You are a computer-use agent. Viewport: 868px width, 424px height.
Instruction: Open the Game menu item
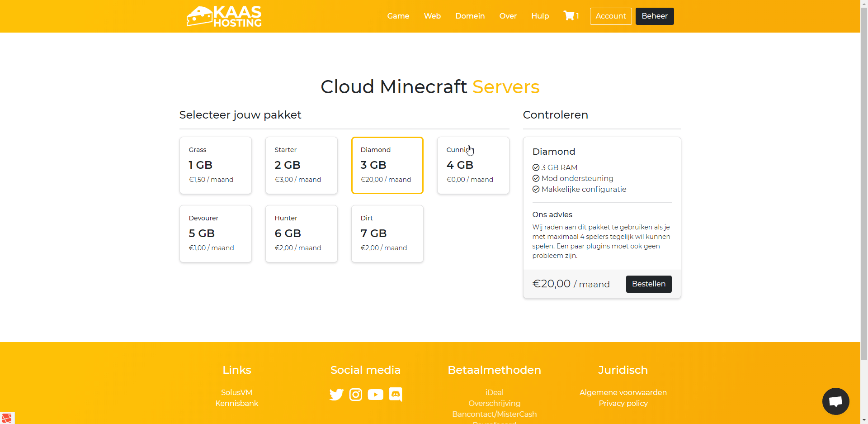click(398, 16)
